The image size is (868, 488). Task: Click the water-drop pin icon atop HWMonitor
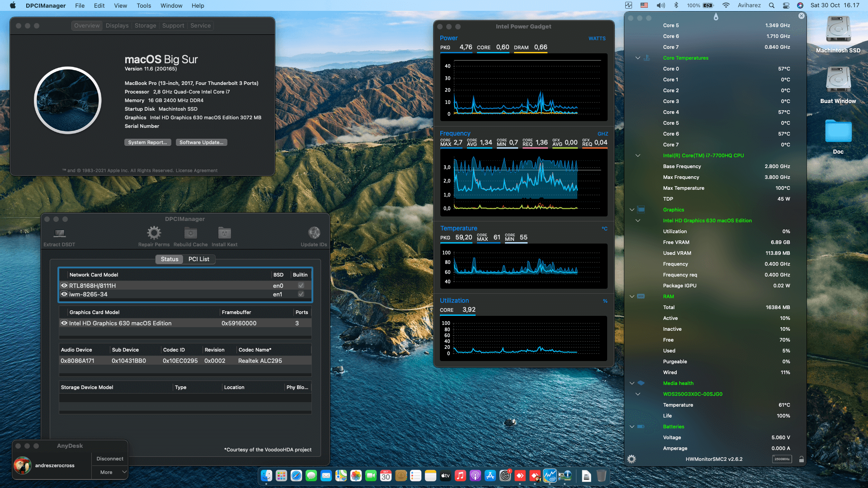click(716, 17)
